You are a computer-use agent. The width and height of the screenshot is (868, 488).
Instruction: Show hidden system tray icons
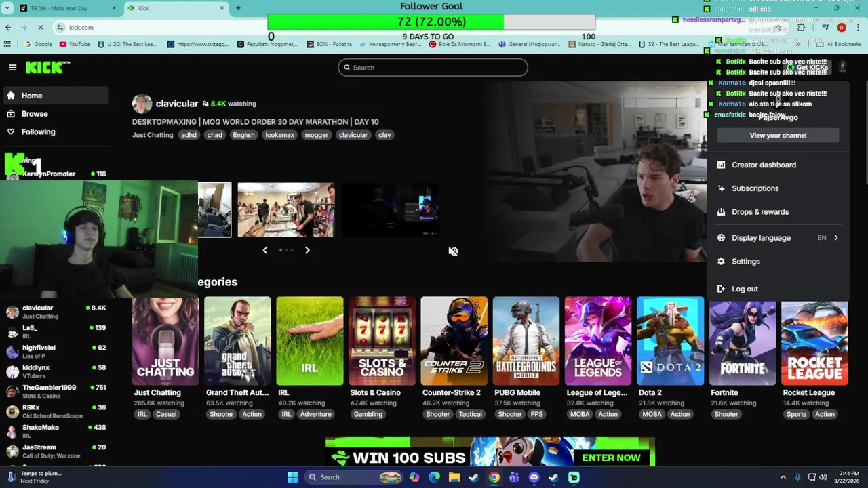coord(783,477)
